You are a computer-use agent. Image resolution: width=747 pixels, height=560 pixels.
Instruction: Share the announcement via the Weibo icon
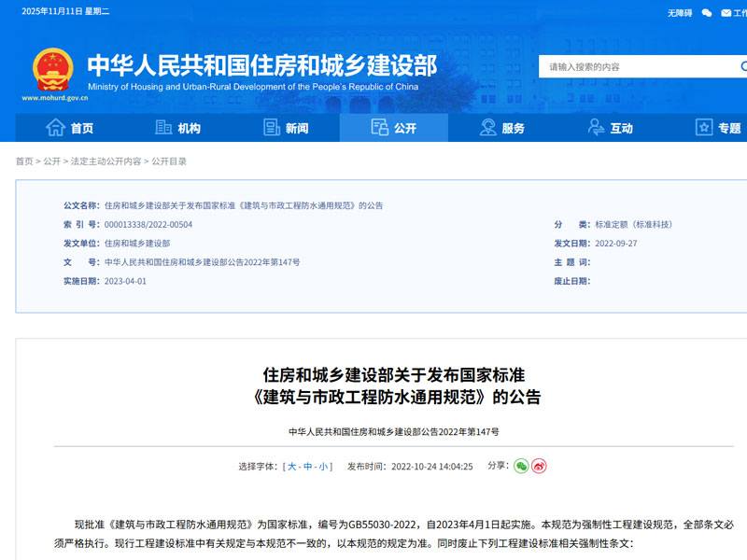click(540, 467)
